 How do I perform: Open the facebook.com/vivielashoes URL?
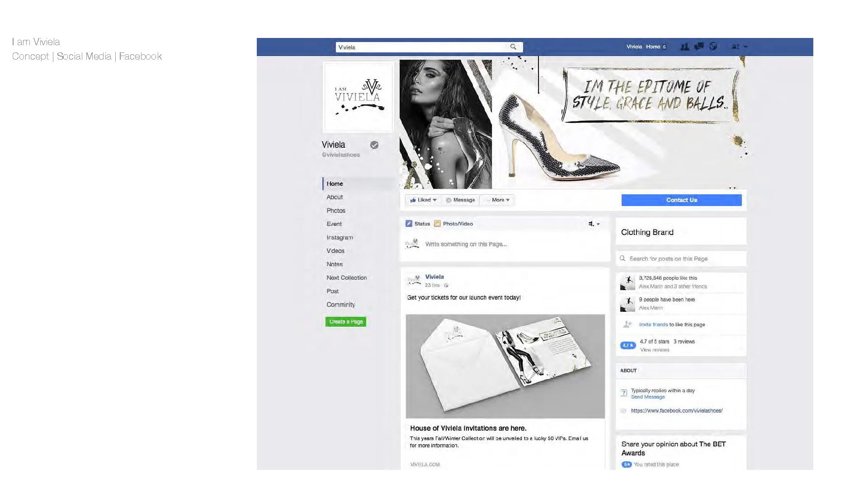tap(677, 411)
